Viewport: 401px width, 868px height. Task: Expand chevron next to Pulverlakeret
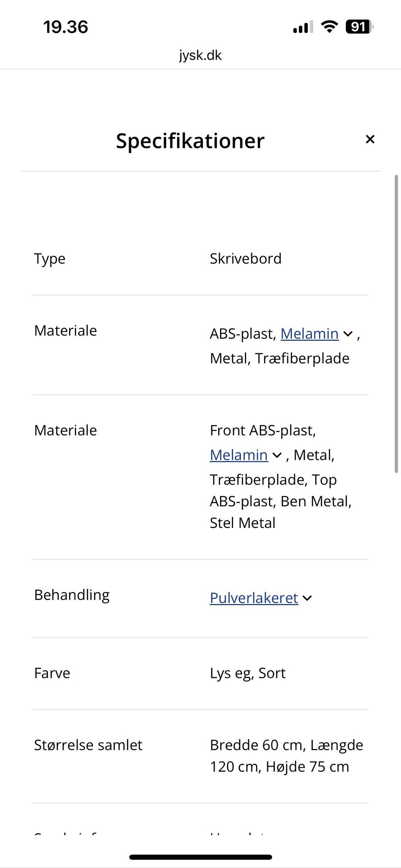point(307,598)
